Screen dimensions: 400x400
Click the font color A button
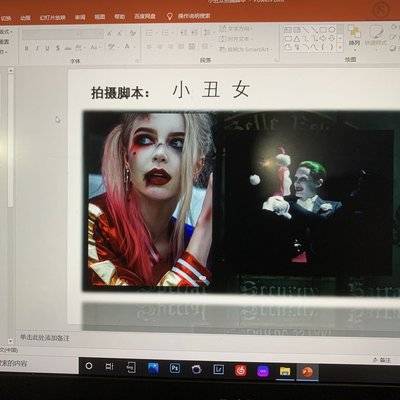tap(127, 46)
